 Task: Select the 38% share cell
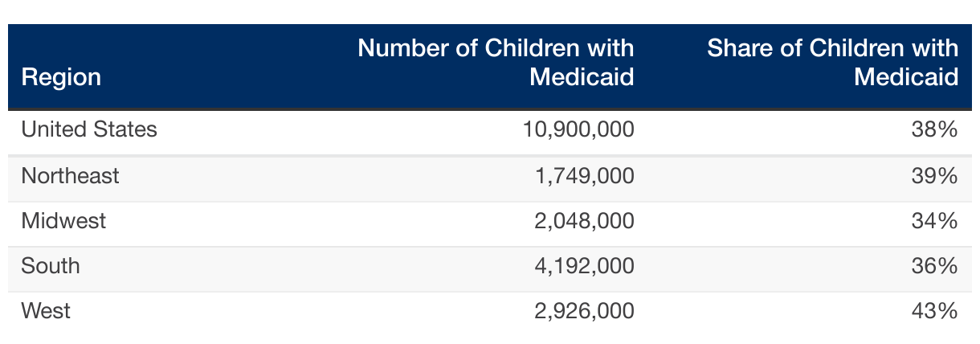(x=937, y=129)
